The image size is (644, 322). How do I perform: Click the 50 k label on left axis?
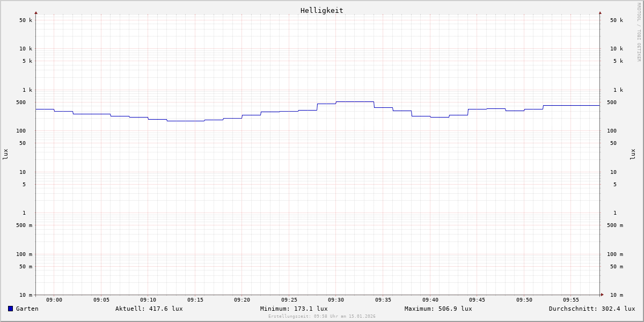26,20
